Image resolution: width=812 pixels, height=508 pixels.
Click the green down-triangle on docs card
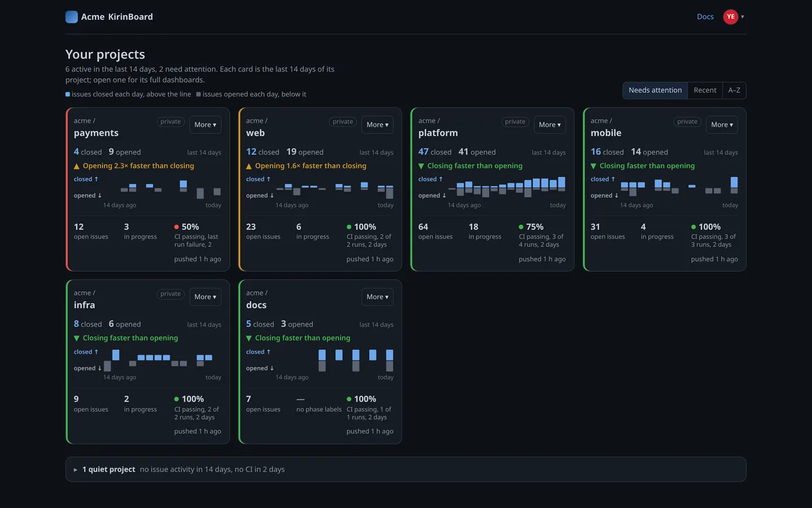pos(249,339)
